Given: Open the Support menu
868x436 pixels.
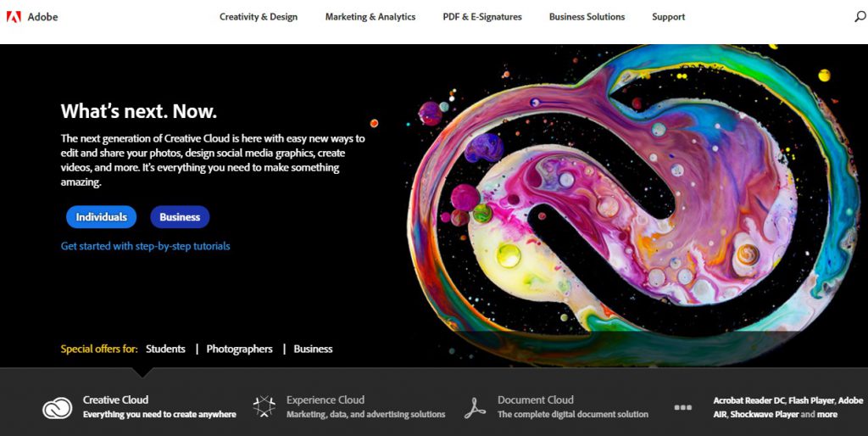Looking at the screenshot, I should (668, 17).
